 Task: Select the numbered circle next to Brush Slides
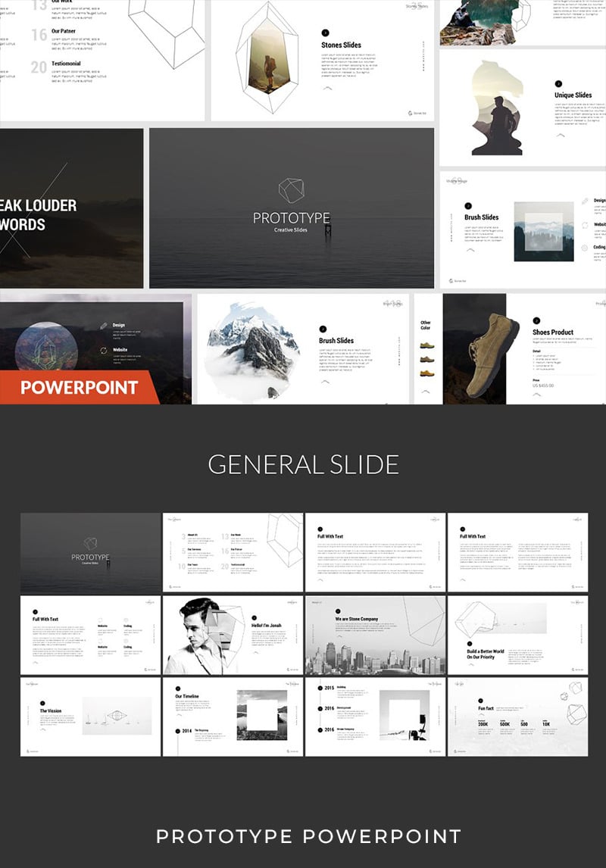467,205
